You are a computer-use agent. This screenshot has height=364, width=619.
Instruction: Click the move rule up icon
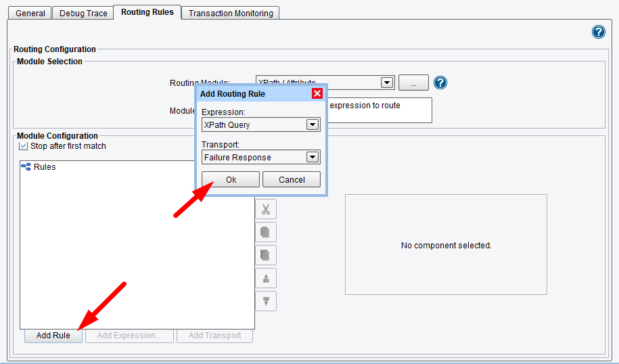(266, 278)
